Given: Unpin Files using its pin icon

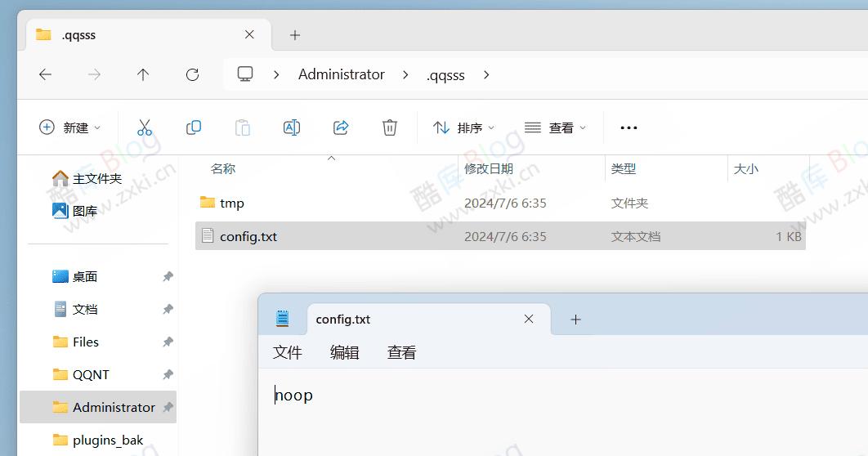Looking at the screenshot, I should click(x=168, y=342).
